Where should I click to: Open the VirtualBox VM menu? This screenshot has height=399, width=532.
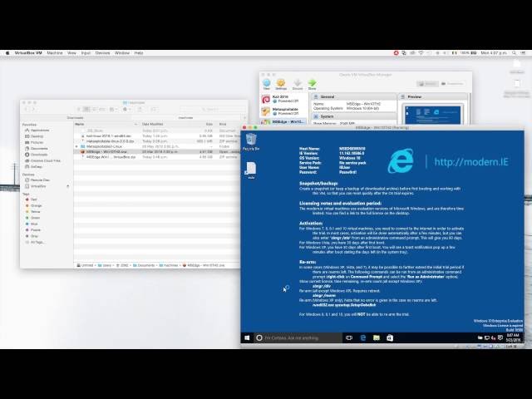coord(28,53)
